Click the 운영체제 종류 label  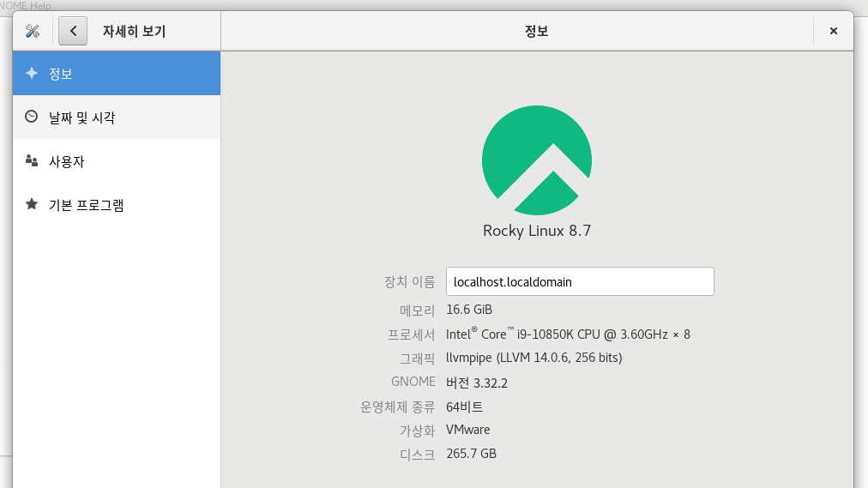click(397, 407)
